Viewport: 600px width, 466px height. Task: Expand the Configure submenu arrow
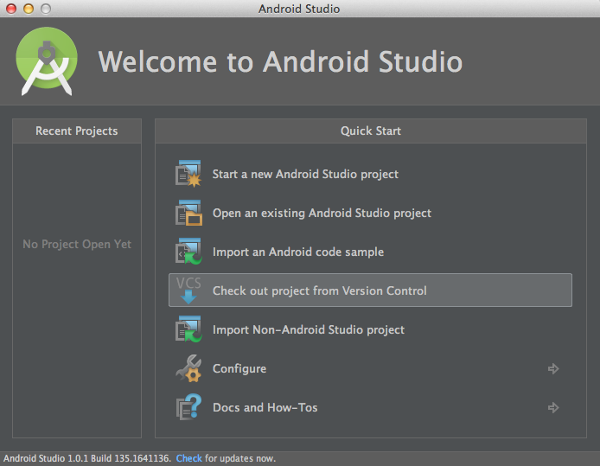pyautogui.click(x=553, y=369)
